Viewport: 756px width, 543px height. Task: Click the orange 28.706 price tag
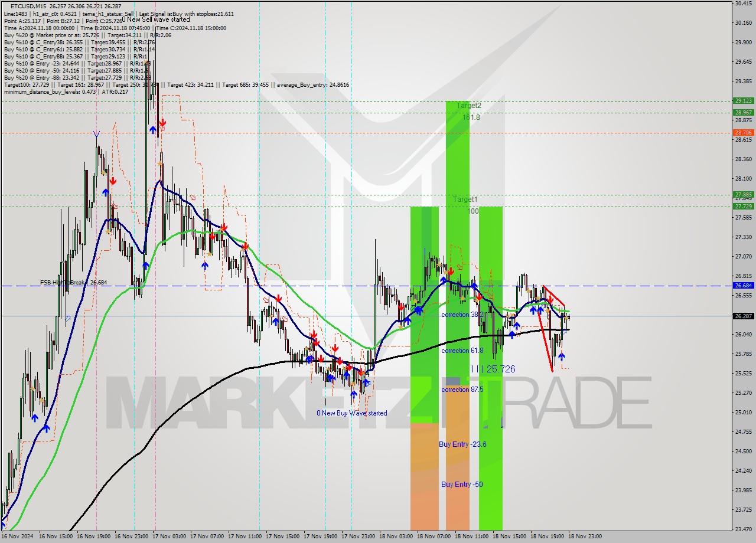(x=743, y=132)
